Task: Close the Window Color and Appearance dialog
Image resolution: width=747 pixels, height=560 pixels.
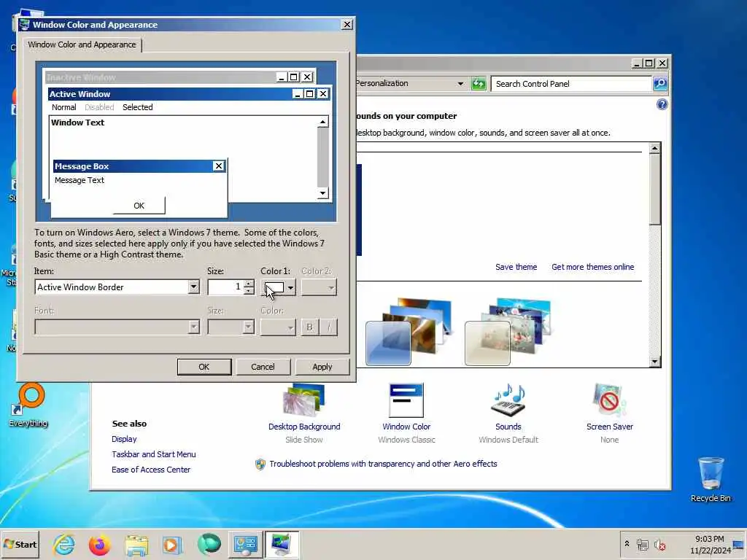Action: coord(347,25)
